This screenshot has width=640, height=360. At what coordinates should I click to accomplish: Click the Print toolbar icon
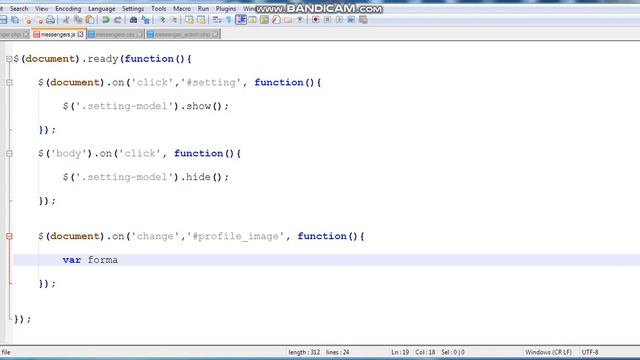point(50,20)
